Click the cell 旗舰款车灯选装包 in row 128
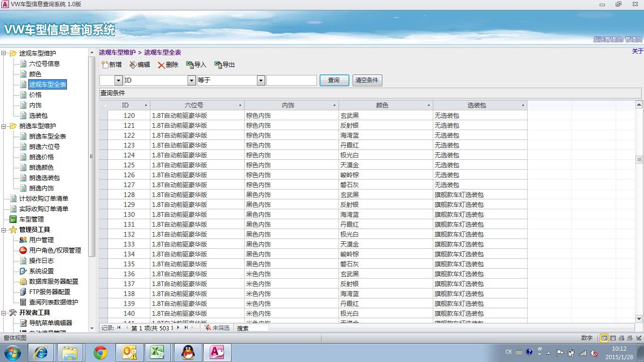 coord(480,195)
